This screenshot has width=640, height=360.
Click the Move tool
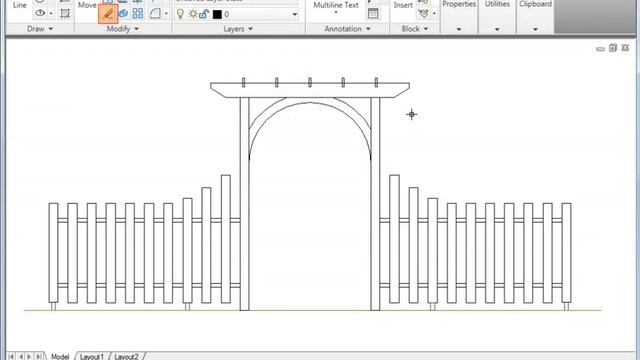[87, 5]
